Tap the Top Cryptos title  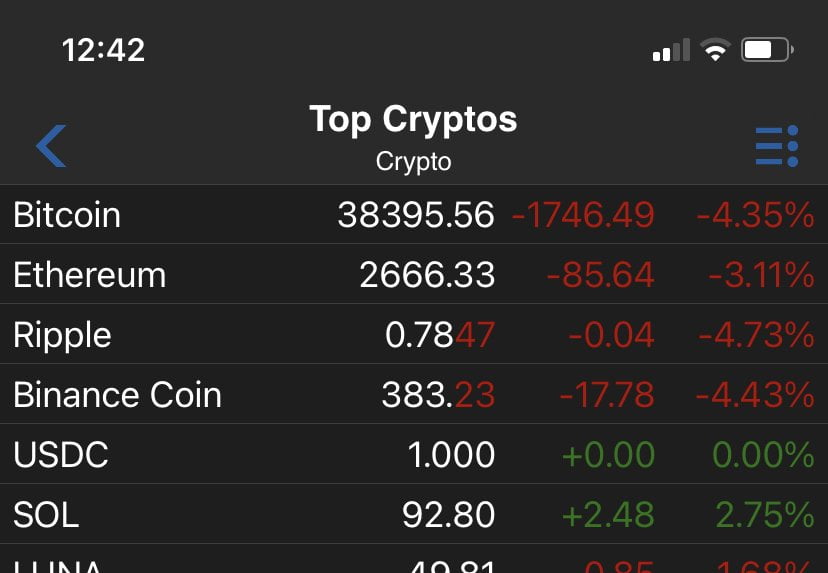[413, 119]
